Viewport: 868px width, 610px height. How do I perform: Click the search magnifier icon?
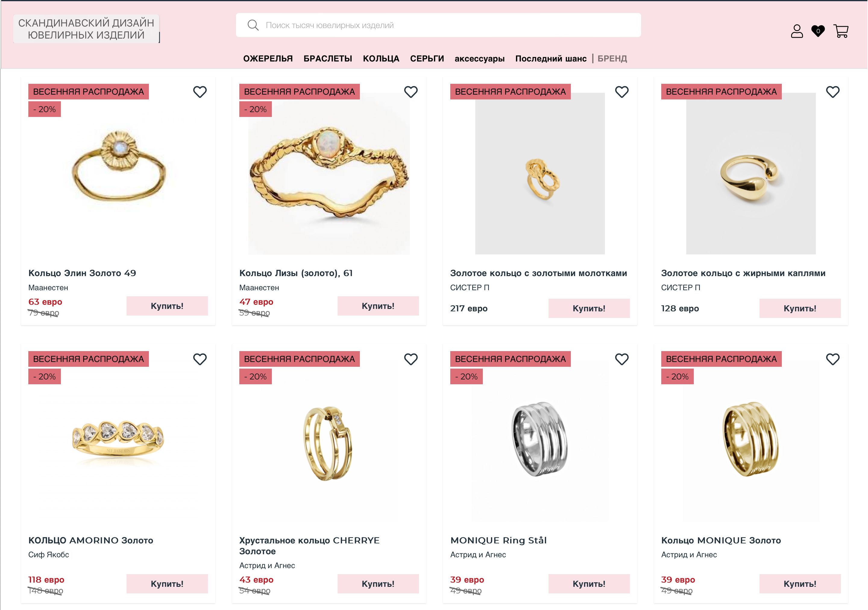[x=253, y=25]
